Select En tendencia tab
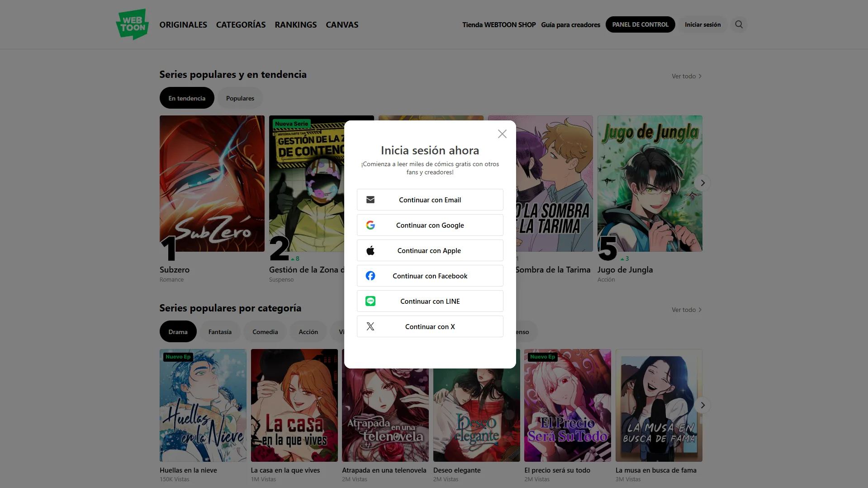 tap(187, 98)
